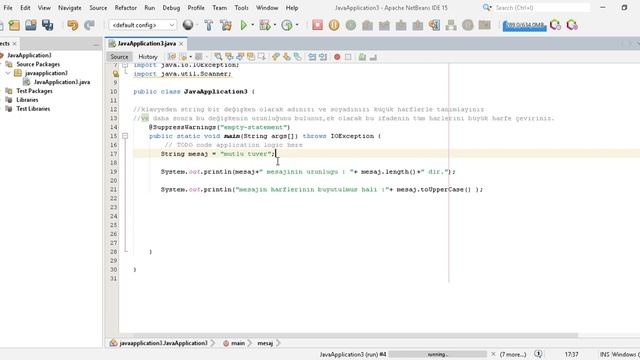
Task: Jump to previous search occurrence icon
Action: tap(229, 57)
